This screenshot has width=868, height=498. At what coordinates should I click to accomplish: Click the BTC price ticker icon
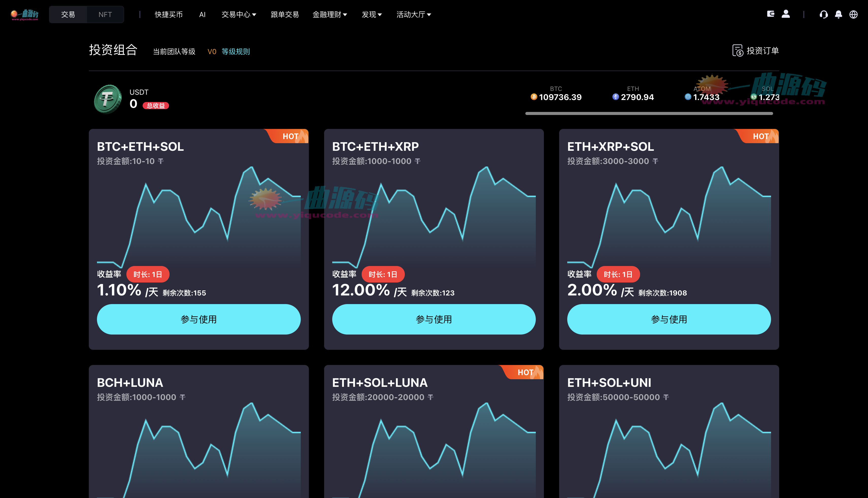(533, 97)
